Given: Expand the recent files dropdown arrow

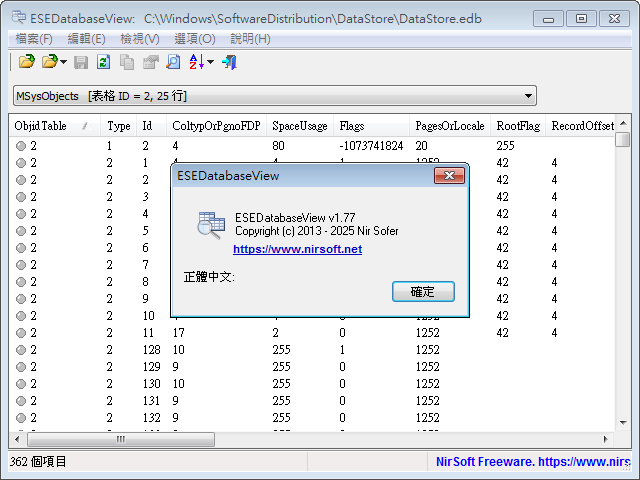Looking at the screenshot, I should point(63,62).
